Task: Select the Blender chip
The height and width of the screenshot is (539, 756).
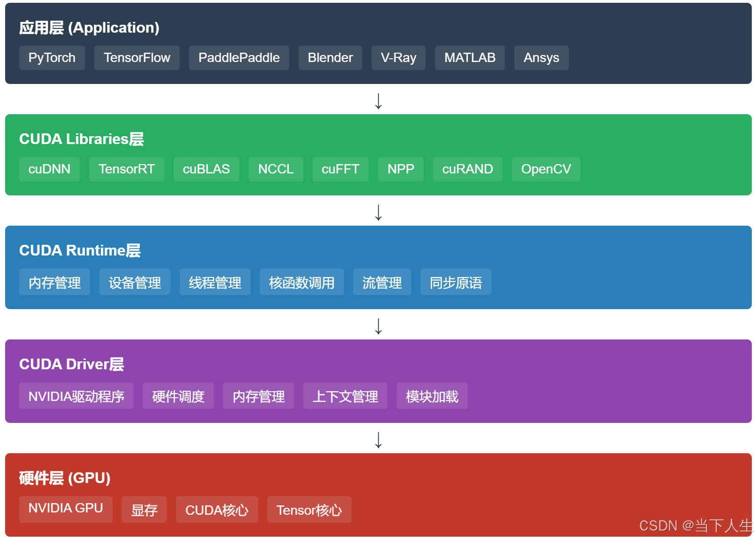Action: (x=330, y=58)
